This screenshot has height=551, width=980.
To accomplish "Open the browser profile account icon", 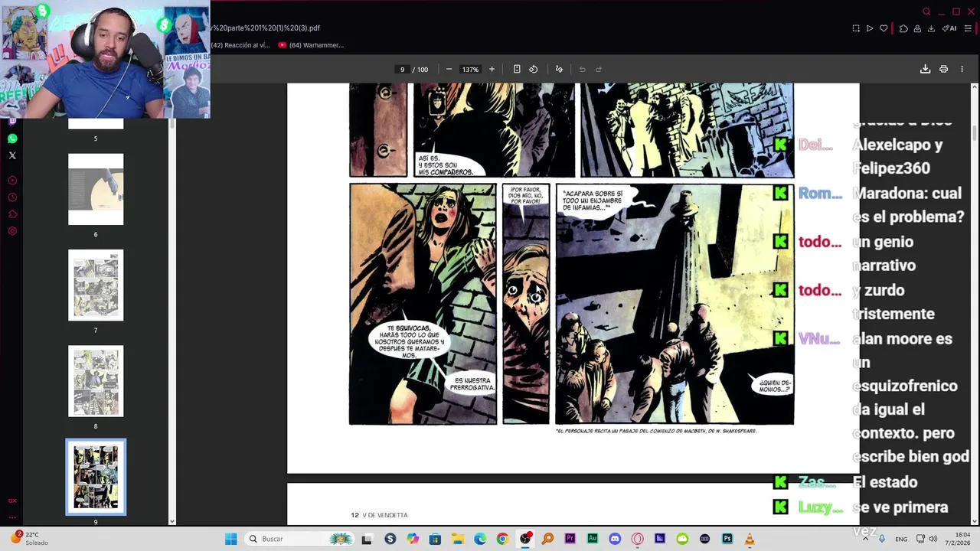I will (917, 28).
